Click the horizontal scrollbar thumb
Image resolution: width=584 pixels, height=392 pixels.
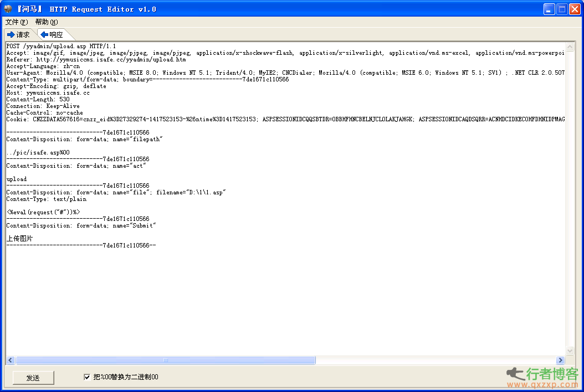(x=166, y=360)
